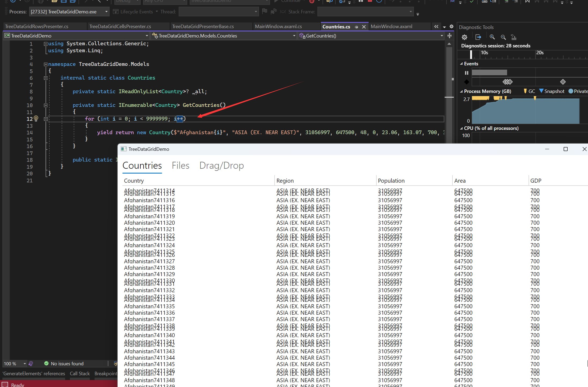Stop the debugging session with red square icon
The image size is (588, 387).
[x=370, y=1]
